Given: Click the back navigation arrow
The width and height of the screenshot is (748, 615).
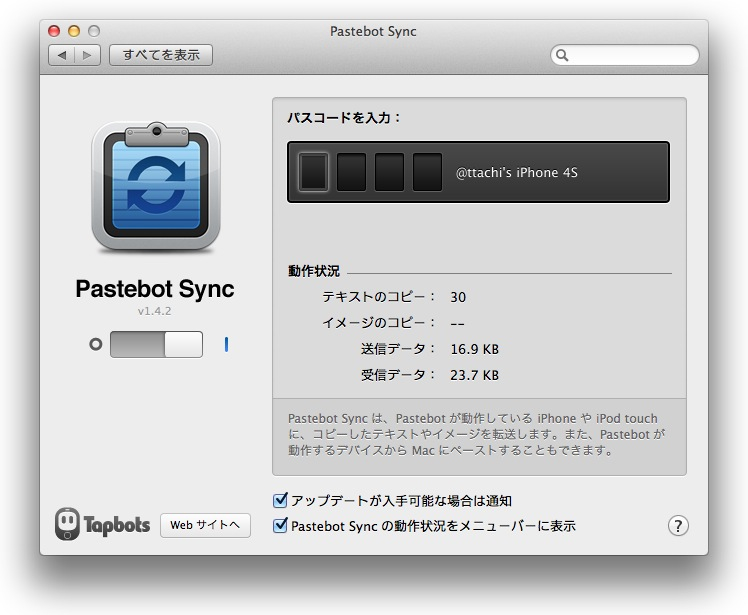Looking at the screenshot, I should pos(62,55).
